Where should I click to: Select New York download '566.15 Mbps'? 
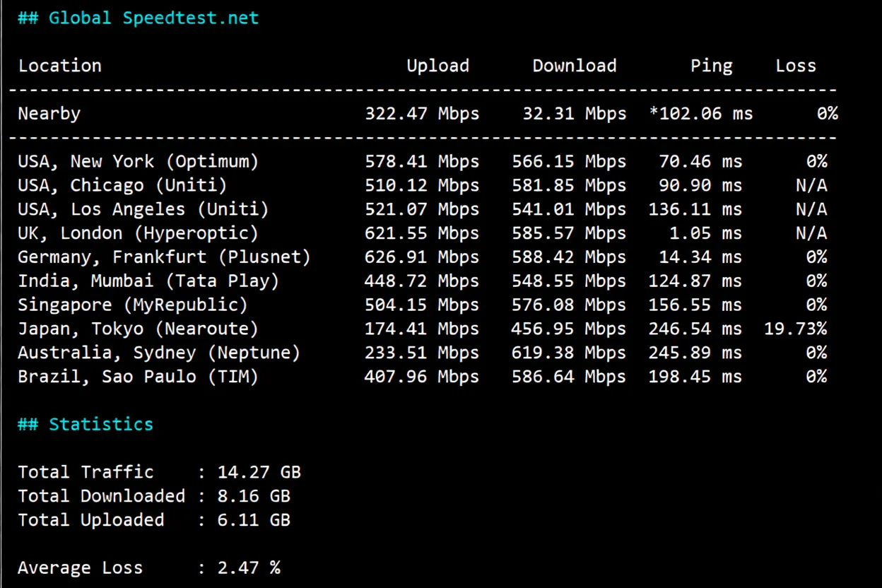[569, 162]
